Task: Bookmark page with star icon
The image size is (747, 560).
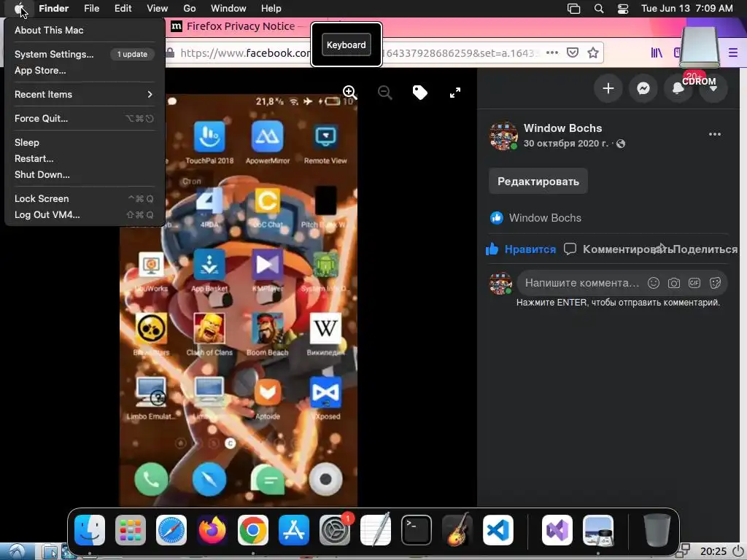Action: tap(592, 52)
